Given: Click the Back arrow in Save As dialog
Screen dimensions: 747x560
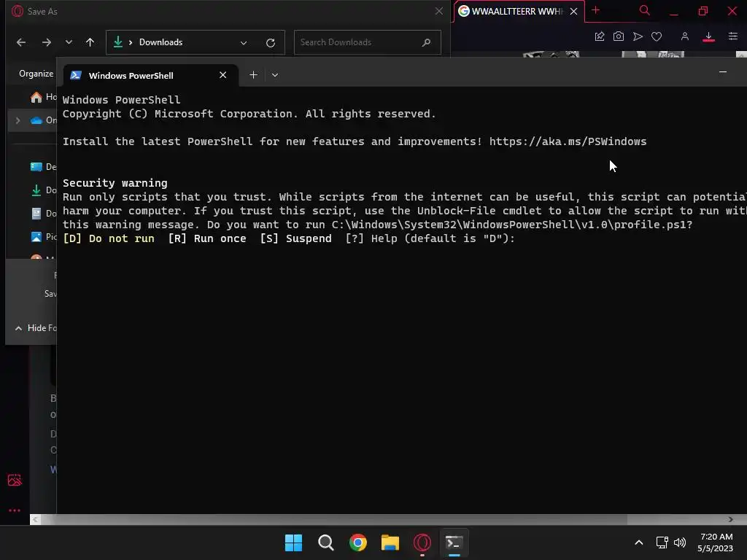Looking at the screenshot, I should pyautogui.click(x=21, y=42).
